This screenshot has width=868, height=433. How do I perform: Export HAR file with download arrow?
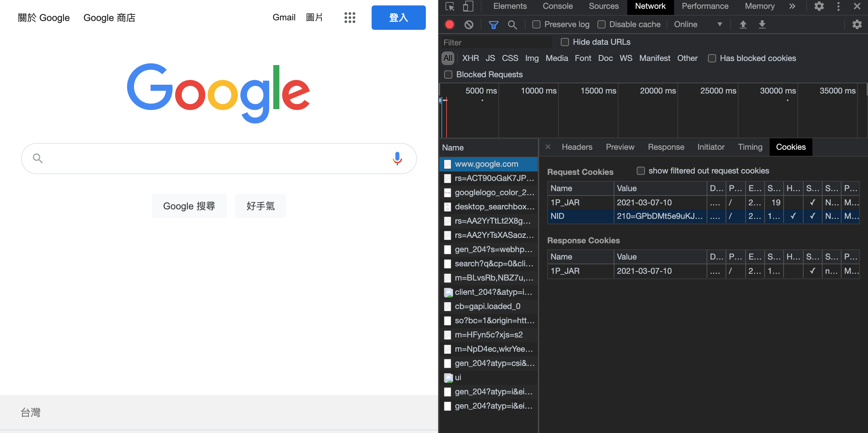click(762, 24)
